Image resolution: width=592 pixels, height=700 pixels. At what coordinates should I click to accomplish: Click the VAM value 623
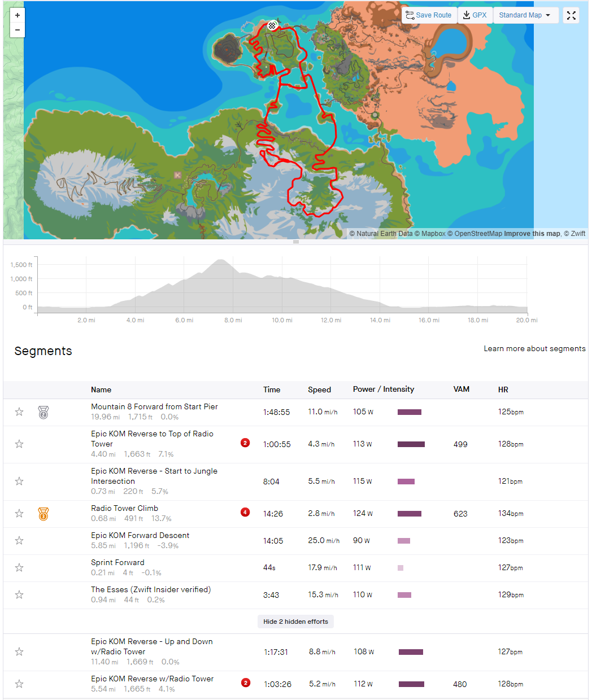click(460, 514)
